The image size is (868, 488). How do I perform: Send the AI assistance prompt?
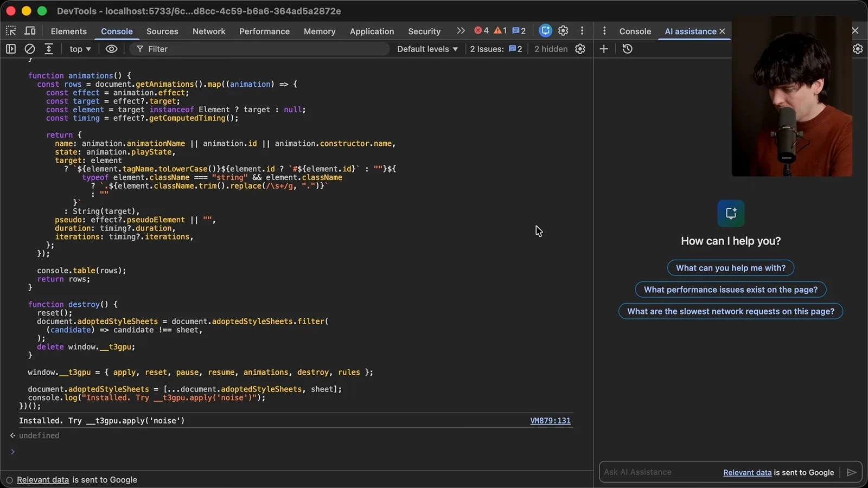point(852,472)
